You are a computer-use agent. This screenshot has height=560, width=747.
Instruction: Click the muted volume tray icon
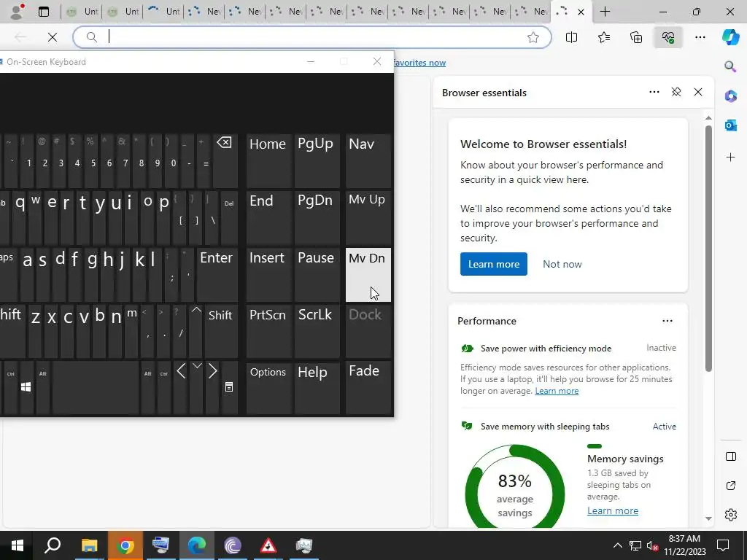652,545
